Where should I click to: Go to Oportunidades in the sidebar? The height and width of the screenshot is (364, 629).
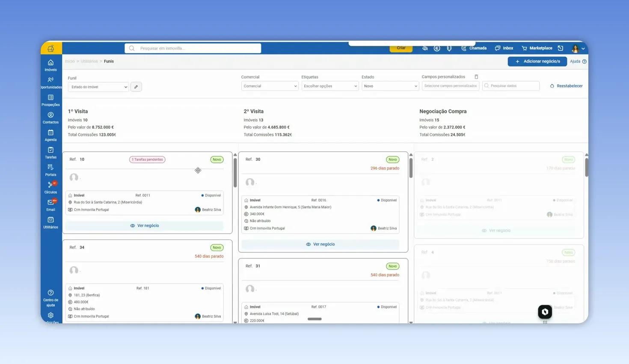pyautogui.click(x=50, y=83)
